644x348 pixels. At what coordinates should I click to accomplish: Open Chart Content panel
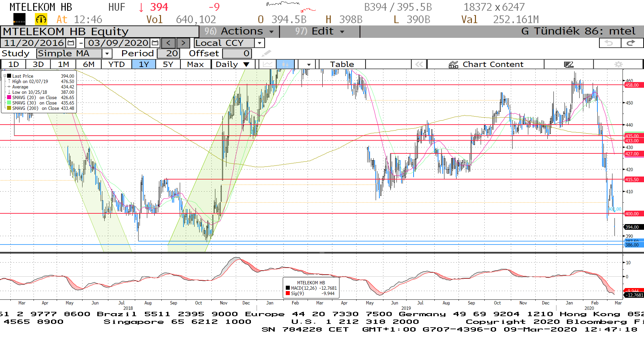point(486,64)
